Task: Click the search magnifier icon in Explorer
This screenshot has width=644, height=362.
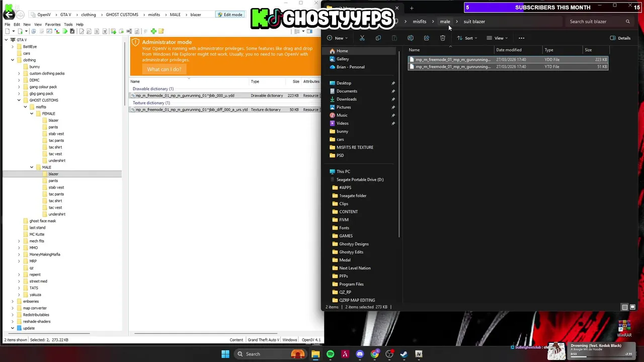Action: tap(627, 22)
